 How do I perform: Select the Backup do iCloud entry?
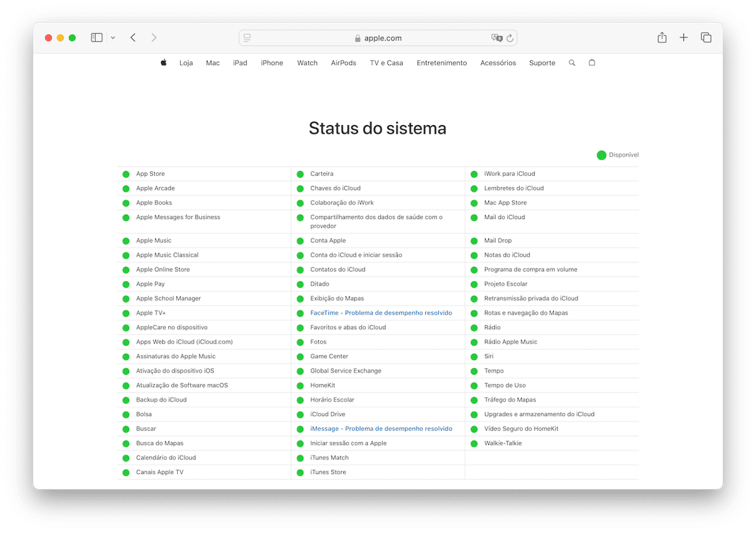[x=162, y=400]
